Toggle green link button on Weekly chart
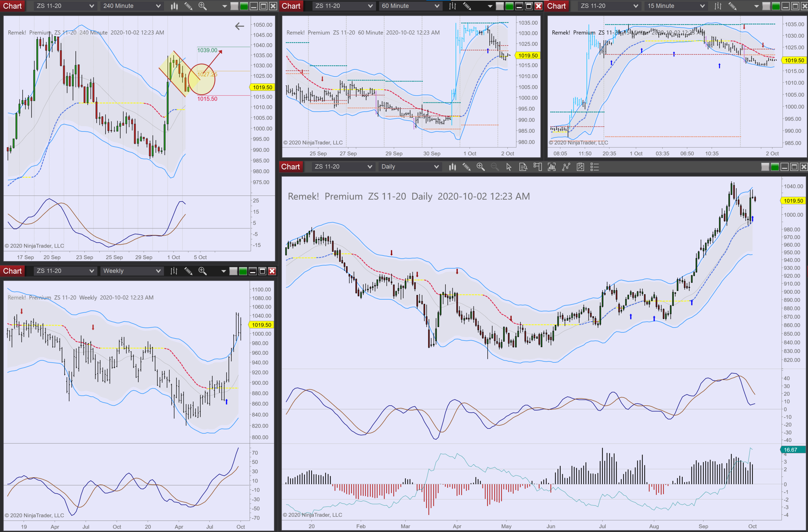808x532 pixels. coord(243,271)
